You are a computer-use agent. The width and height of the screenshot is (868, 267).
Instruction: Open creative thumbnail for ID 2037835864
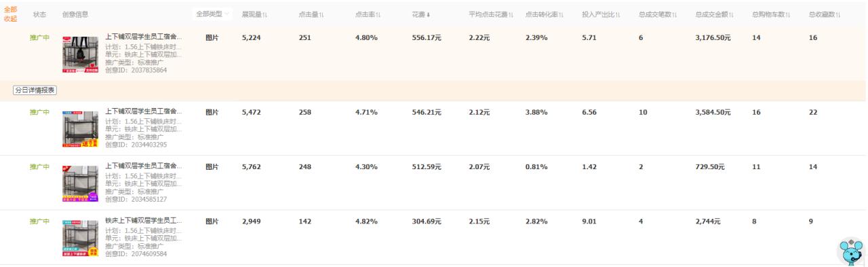80,55
